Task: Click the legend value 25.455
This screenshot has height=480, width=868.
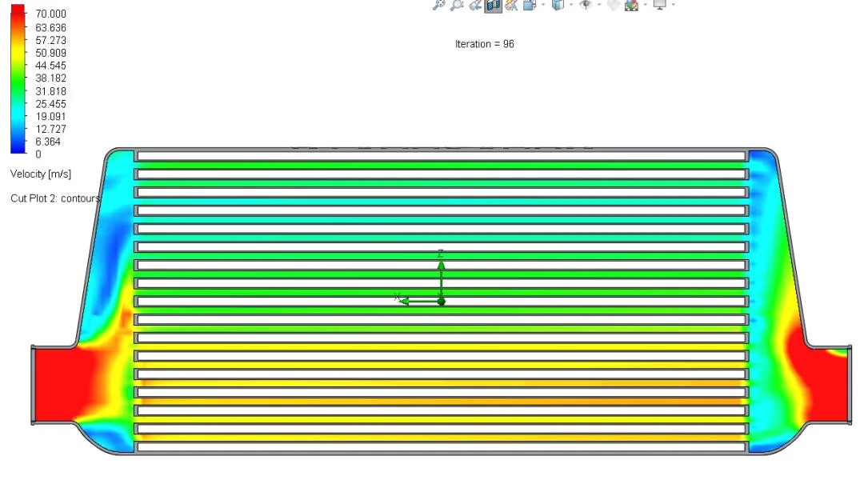Action: tap(50, 104)
